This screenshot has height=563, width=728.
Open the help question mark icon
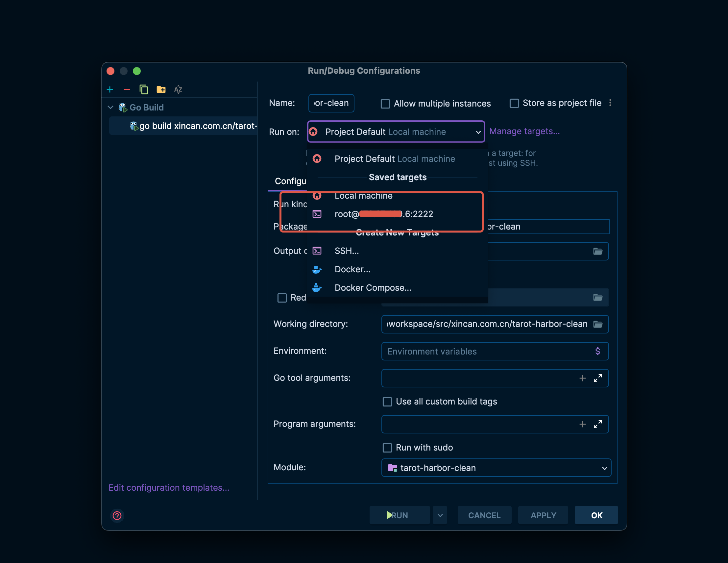point(117,515)
